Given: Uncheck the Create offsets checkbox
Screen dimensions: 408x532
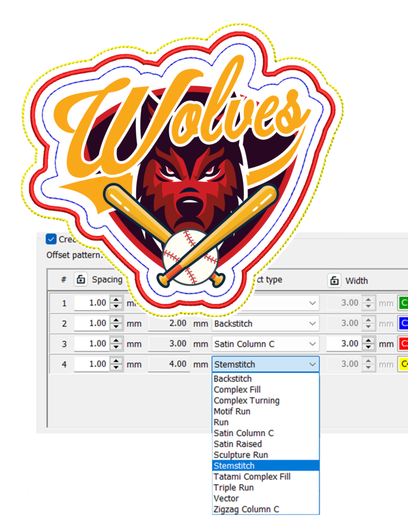Looking at the screenshot, I should 51,239.
